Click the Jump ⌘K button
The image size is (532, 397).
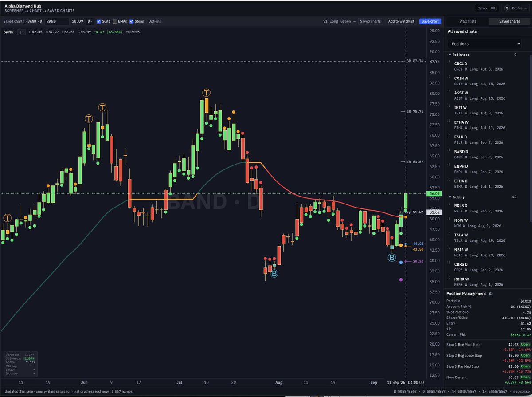coord(487,8)
